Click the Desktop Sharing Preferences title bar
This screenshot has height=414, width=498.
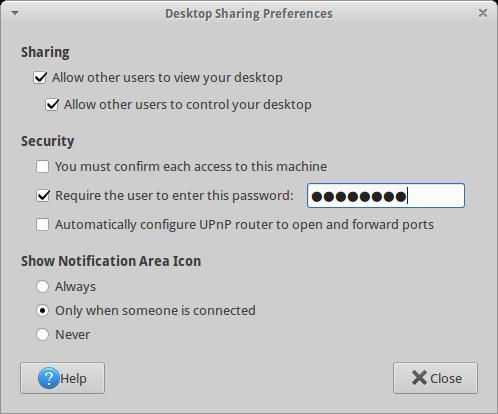[x=249, y=14]
